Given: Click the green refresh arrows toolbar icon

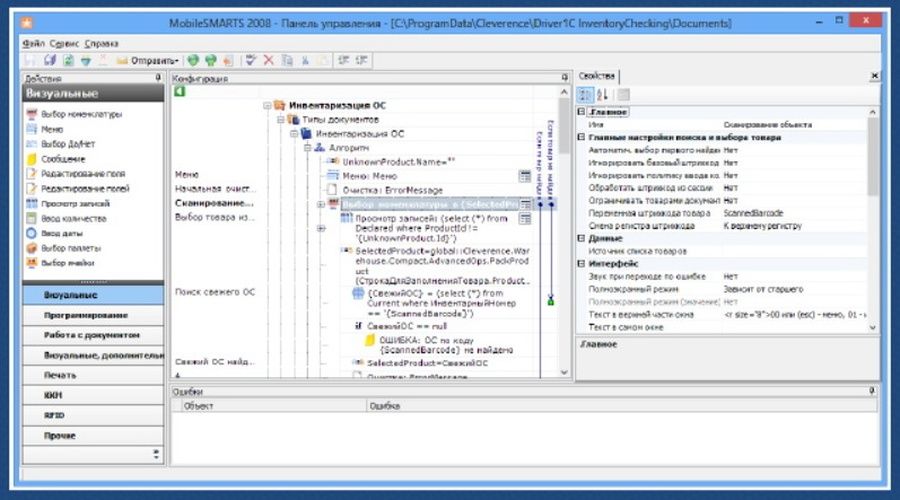Looking at the screenshot, I should (x=68, y=60).
